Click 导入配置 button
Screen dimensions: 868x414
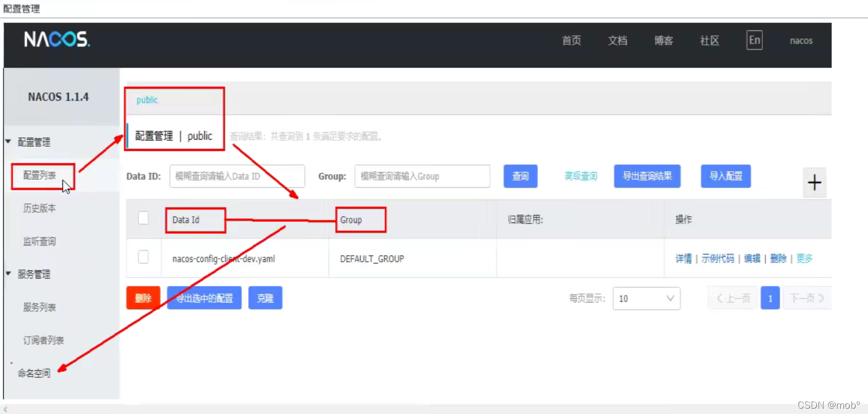coord(726,176)
